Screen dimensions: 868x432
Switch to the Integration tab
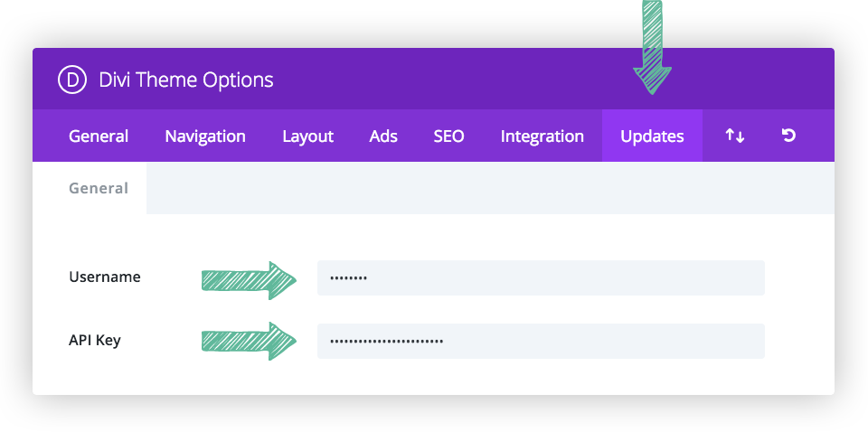(x=542, y=136)
